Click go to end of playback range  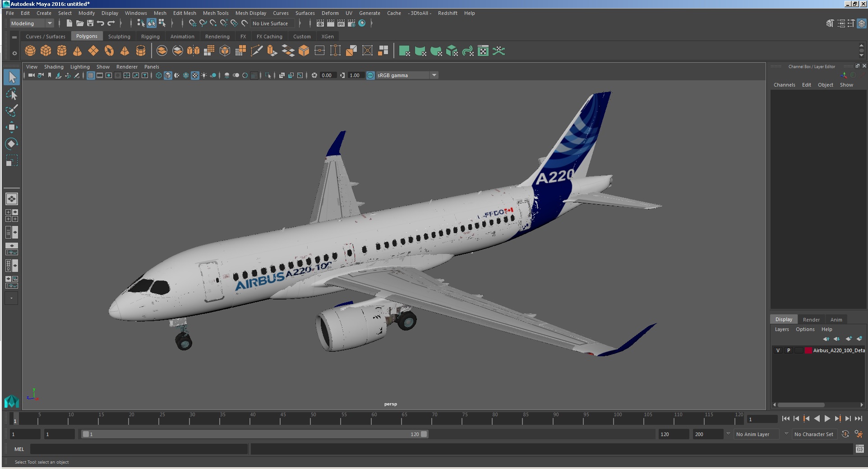click(859, 419)
